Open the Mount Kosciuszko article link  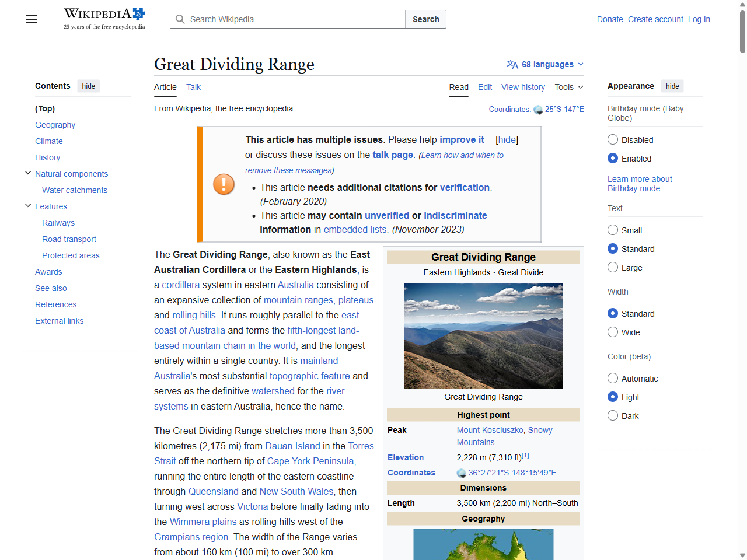tap(490, 430)
